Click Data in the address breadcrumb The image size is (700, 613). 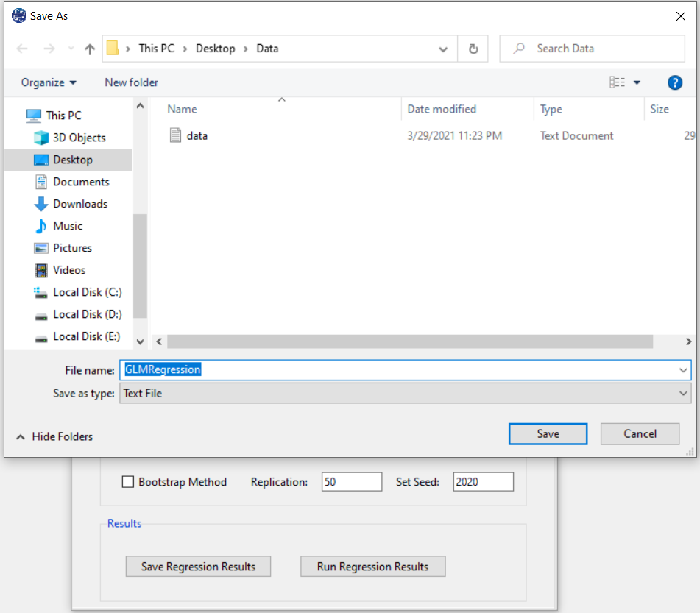(267, 49)
